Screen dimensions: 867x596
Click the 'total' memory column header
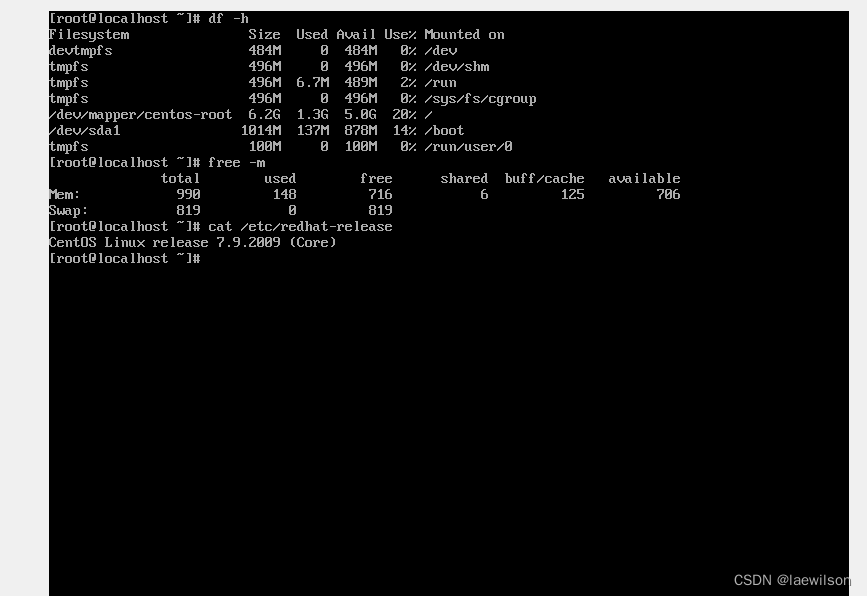click(x=180, y=179)
